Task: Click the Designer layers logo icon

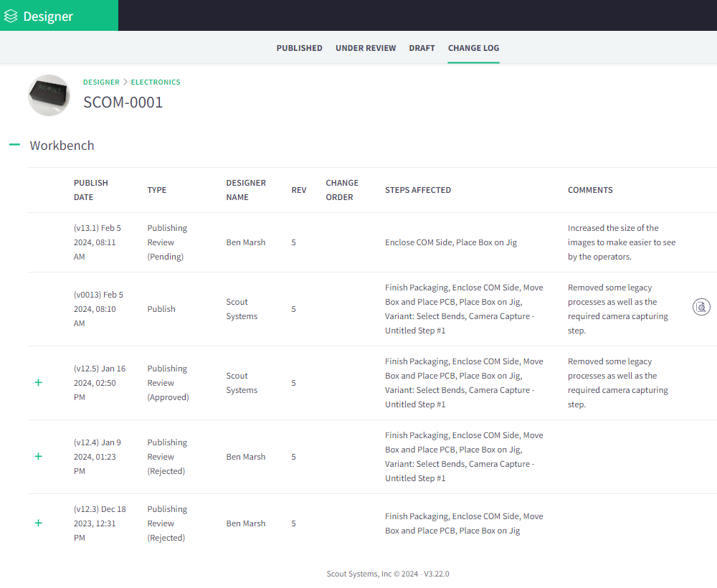Action: pyautogui.click(x=11, y=16)
